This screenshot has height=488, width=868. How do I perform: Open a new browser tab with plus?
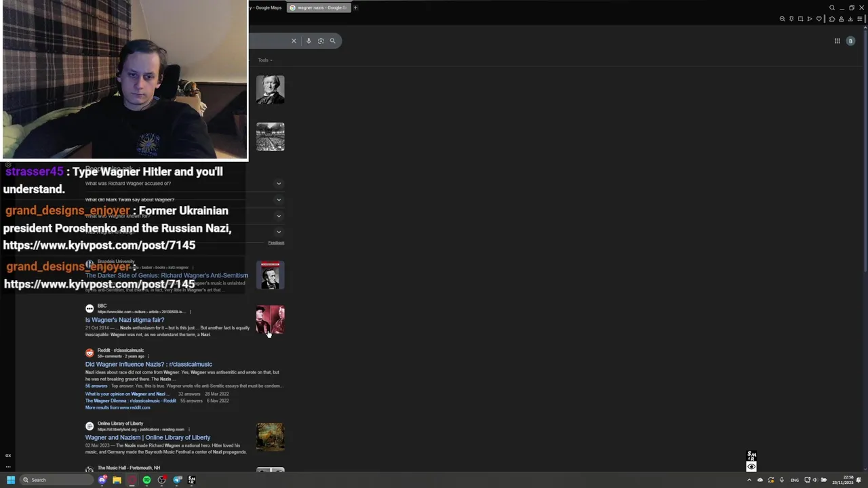tap(355, 7)
